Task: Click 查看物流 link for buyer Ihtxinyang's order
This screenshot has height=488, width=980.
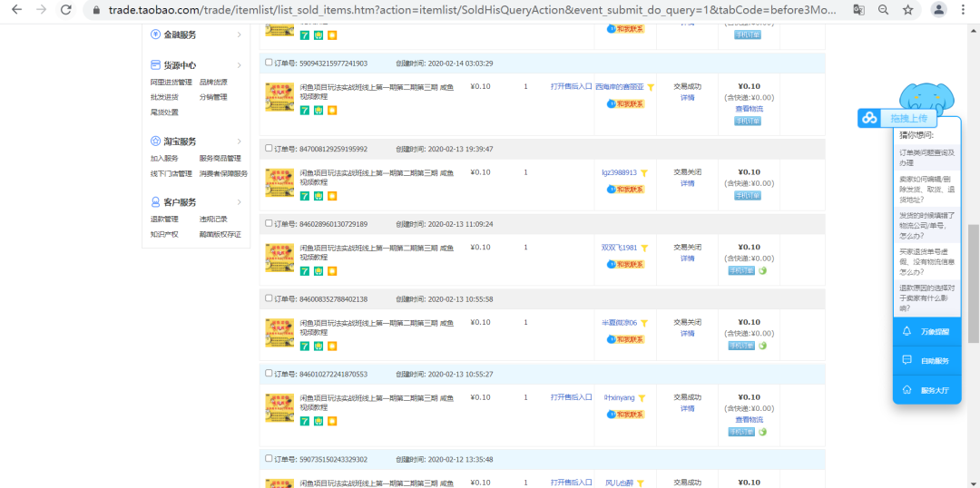Action: click(749, 419)
